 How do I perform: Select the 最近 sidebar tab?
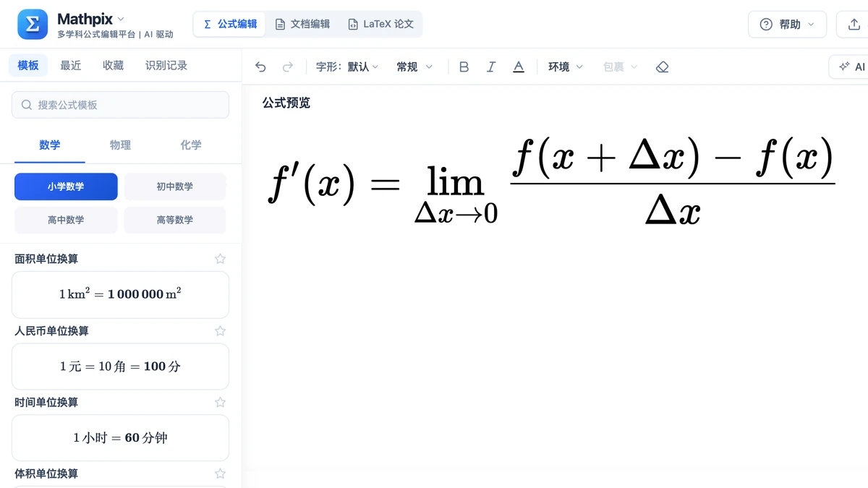coord(71,65)
